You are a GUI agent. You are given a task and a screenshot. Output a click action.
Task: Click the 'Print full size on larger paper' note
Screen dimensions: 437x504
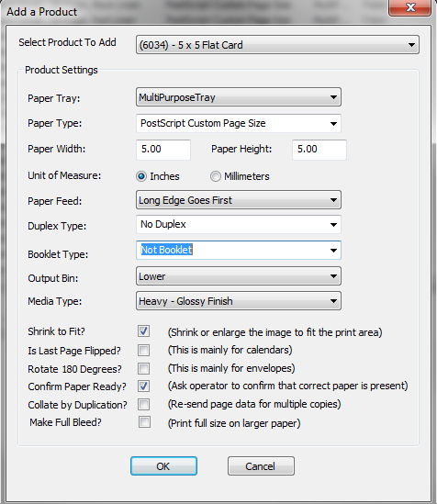[234, 423]
